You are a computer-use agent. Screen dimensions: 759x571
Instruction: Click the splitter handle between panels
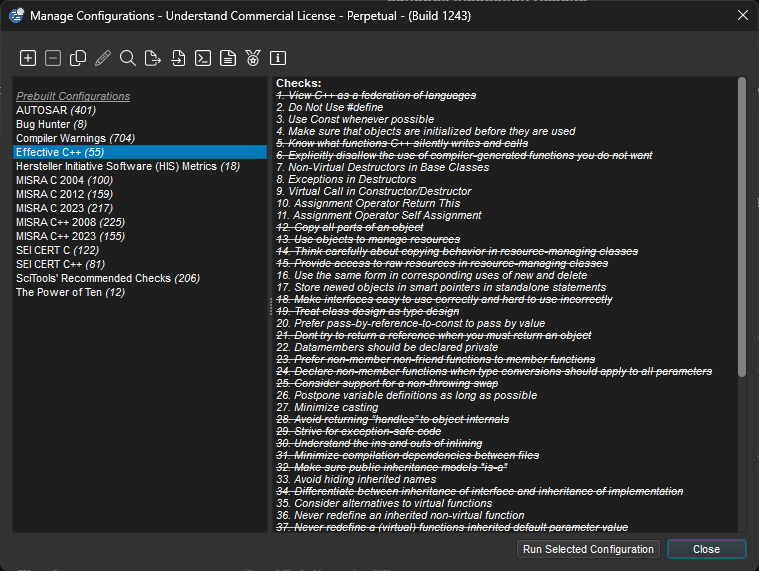pos(270,307)
